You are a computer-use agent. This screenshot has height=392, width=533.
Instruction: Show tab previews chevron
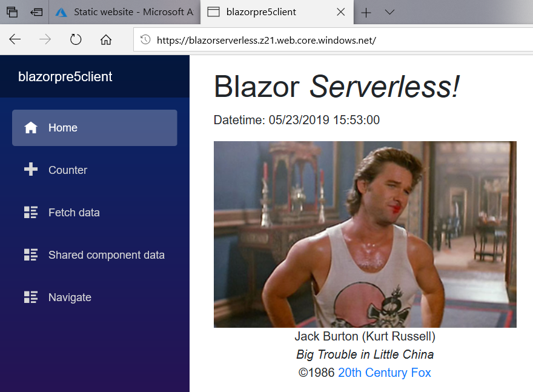point(389,12)
